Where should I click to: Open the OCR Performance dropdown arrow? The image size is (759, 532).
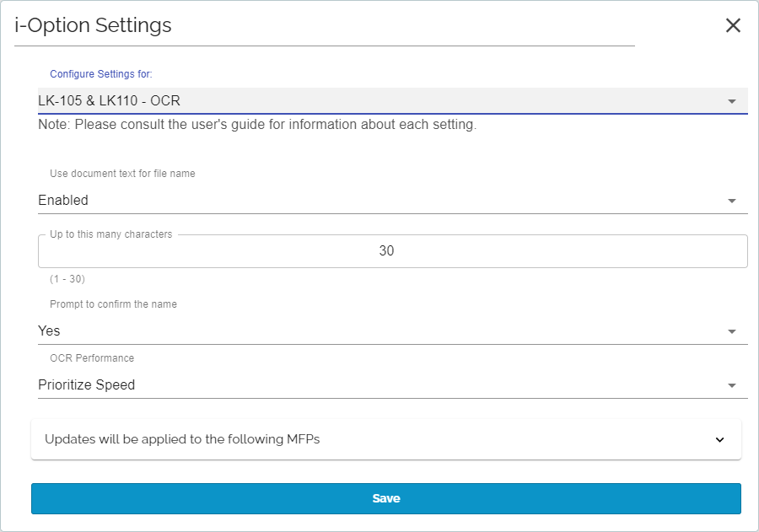(x=731, y=385)
